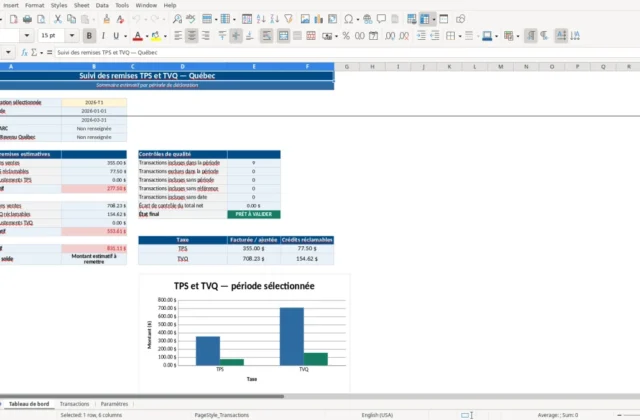Image resolution: width=640 pixels, height=420 pixels.
Task: Cut the selection with the scissors icon
Action: [58, 19]
